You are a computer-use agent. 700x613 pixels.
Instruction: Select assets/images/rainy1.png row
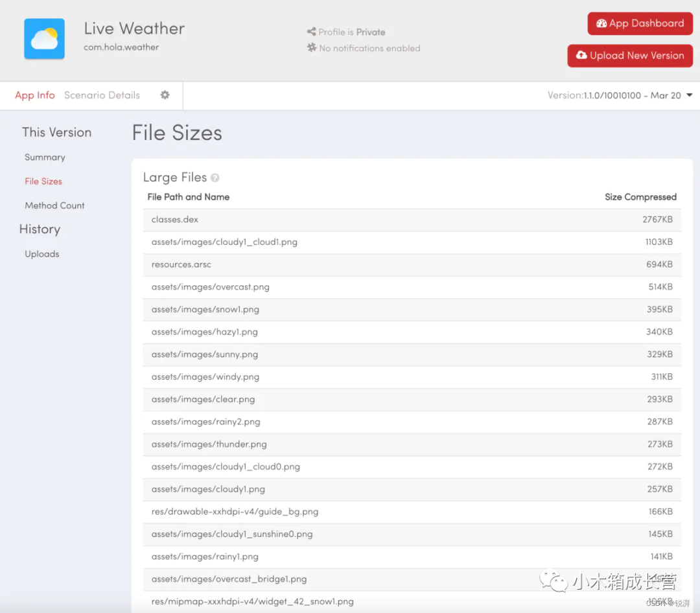click(x=412, y=557)
